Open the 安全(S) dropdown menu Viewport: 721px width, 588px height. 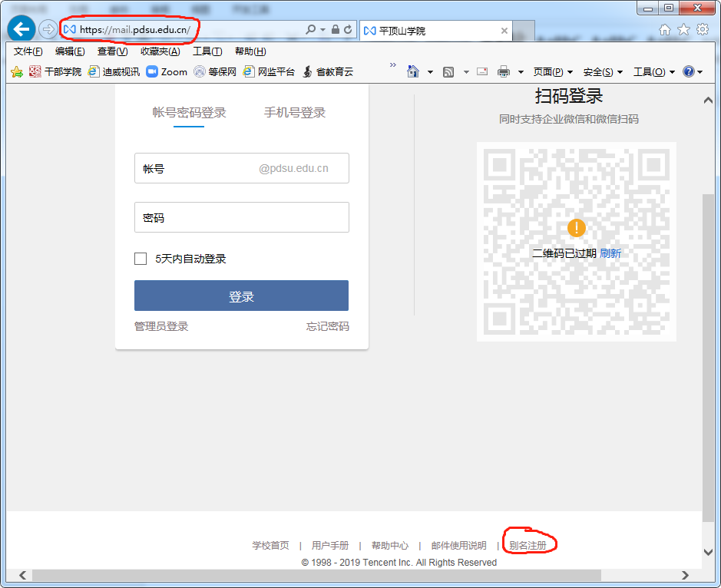pos(603,71)
